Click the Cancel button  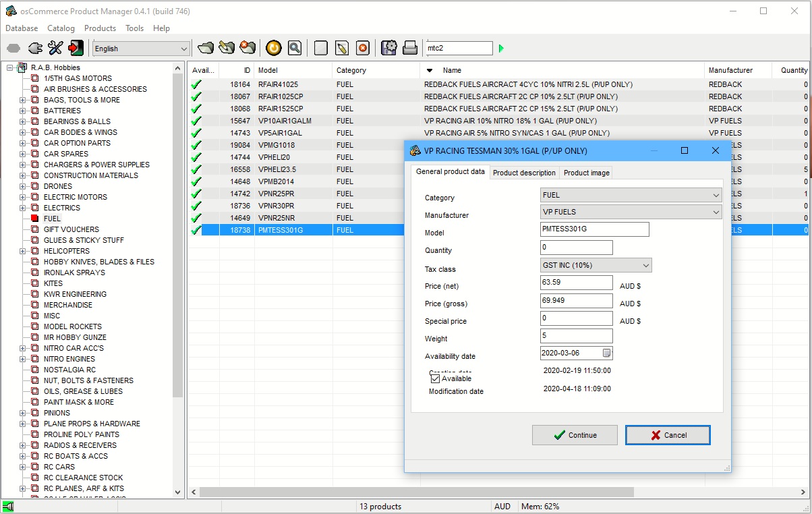pos(668,435)
